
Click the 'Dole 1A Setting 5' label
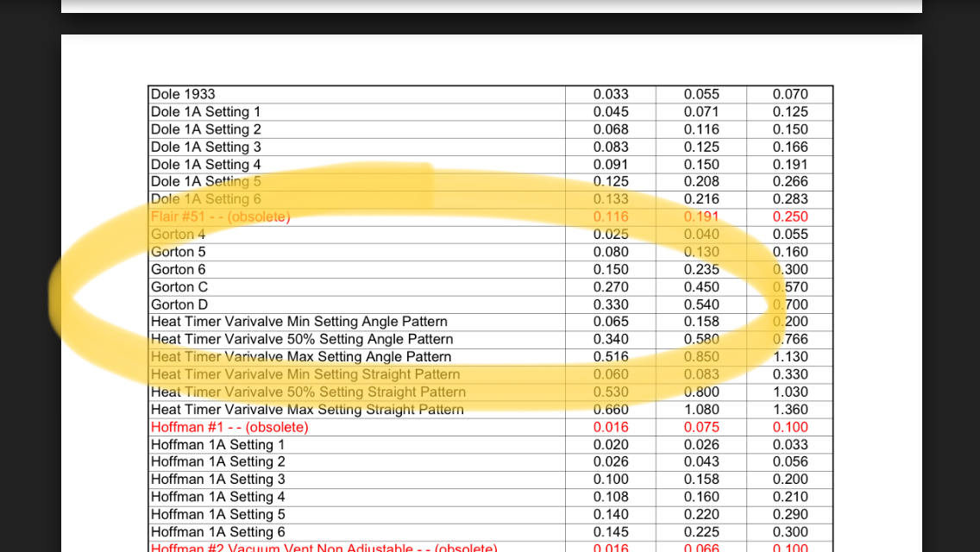(205, 181)
